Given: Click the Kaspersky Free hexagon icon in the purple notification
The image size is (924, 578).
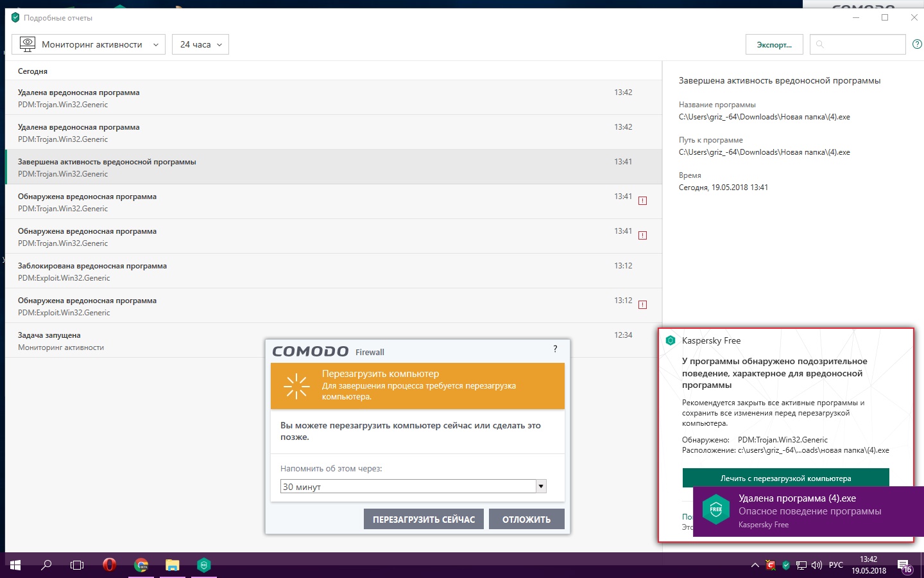Looking at the screenshot, I should click(x=716, y=510).
